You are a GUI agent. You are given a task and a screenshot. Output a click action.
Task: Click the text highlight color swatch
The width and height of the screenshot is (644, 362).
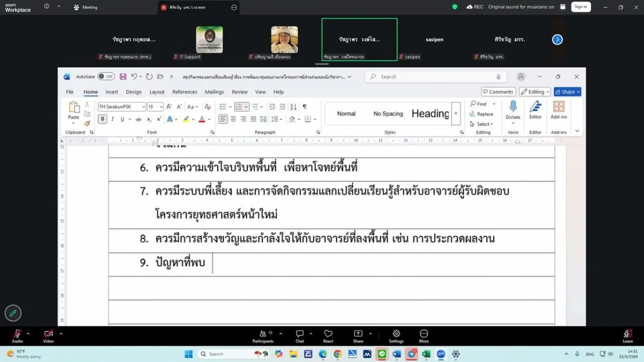[186, 119]
